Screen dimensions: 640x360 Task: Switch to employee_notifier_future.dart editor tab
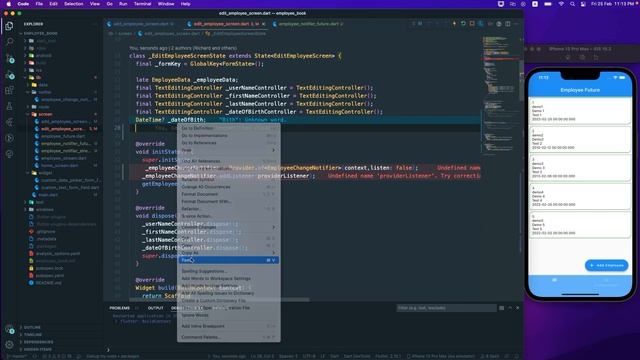point(308,24)
